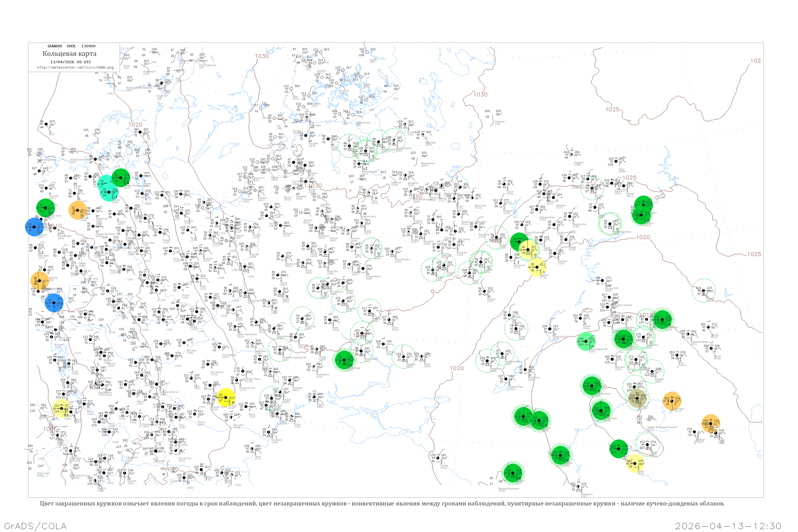The width and height of the screenshot is (798, 532).
Task: Click the solid green circle at Кировоград
Action: (344, 360)
